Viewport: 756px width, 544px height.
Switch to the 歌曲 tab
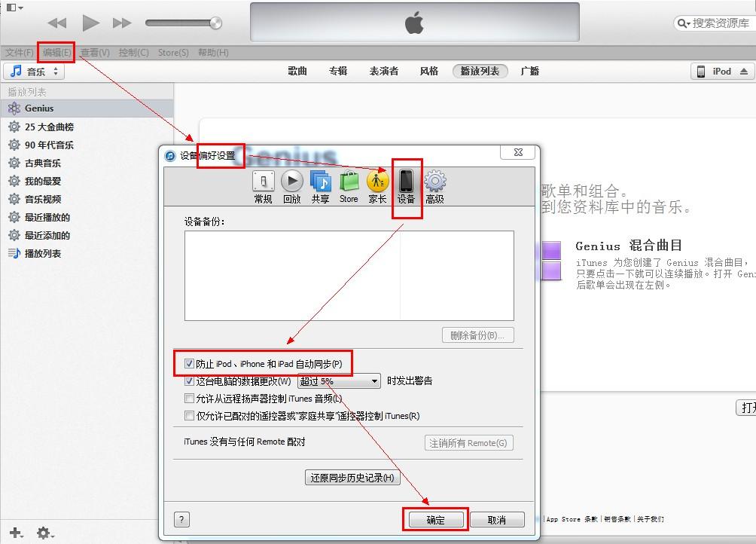(x=297, y=72)
